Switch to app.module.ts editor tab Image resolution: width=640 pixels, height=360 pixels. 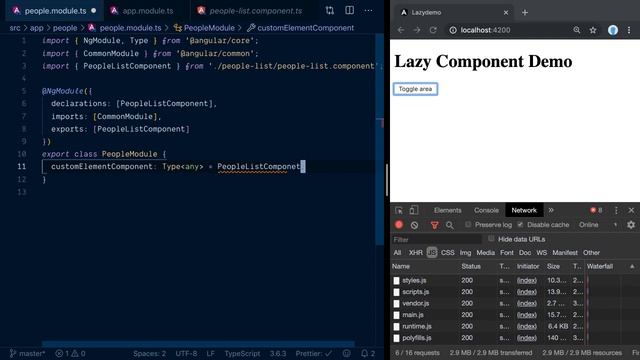[x=143, y=11]
